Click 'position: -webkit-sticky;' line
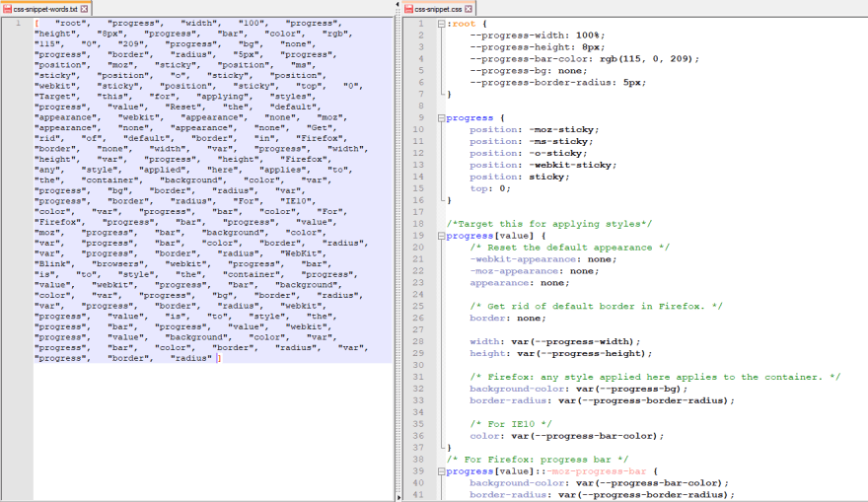Viewport: 868px width, 502px height. click(x=543, y=165)
